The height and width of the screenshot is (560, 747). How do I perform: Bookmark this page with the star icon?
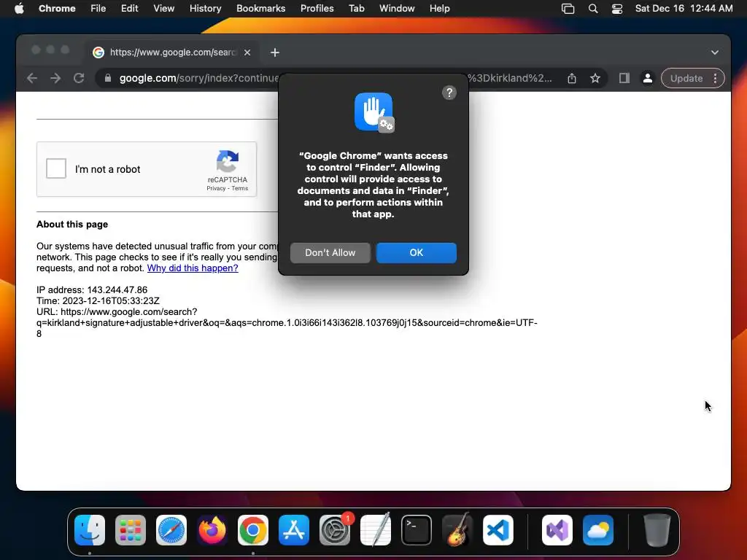click(595, 78)
